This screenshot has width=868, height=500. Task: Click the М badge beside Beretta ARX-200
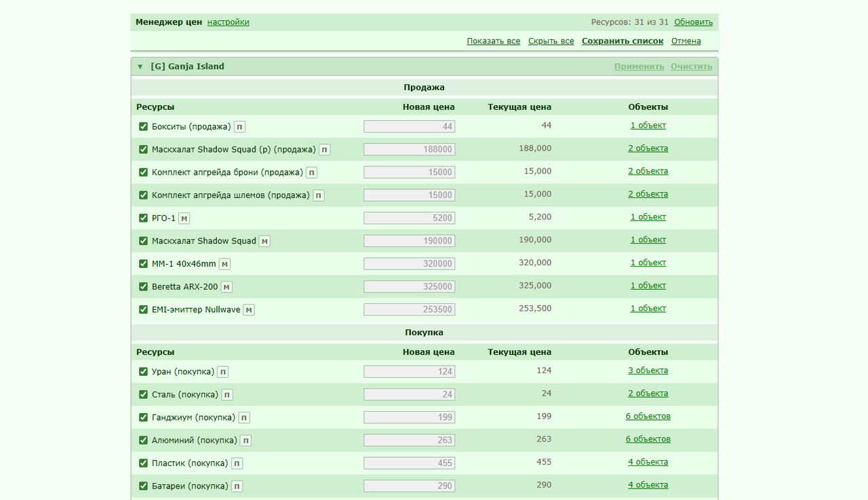(226, 287)
